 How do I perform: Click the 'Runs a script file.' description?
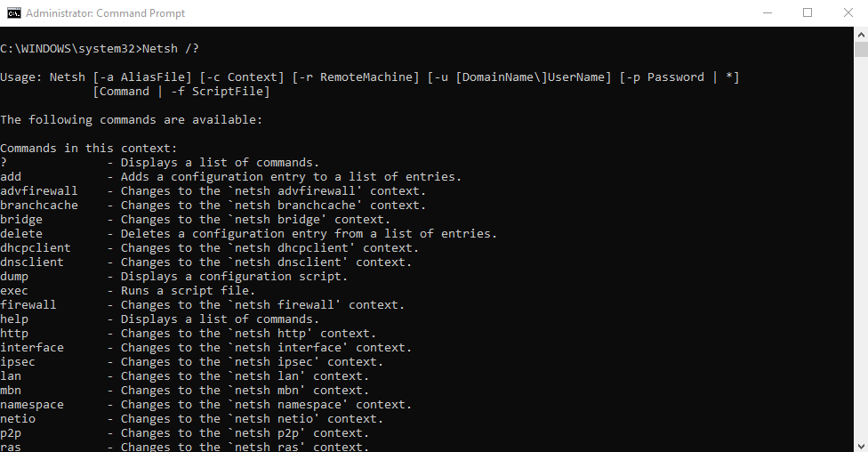[189, 290]
